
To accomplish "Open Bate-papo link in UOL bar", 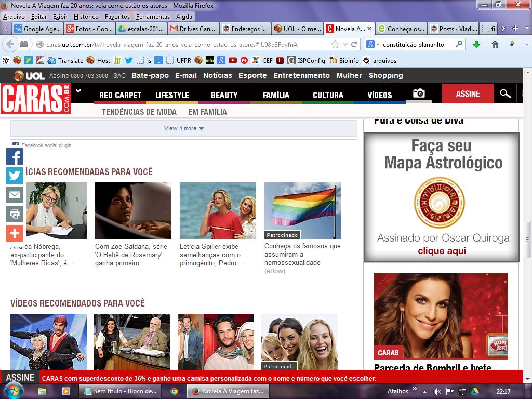I will pyautogui.click(x=150, y=75).
